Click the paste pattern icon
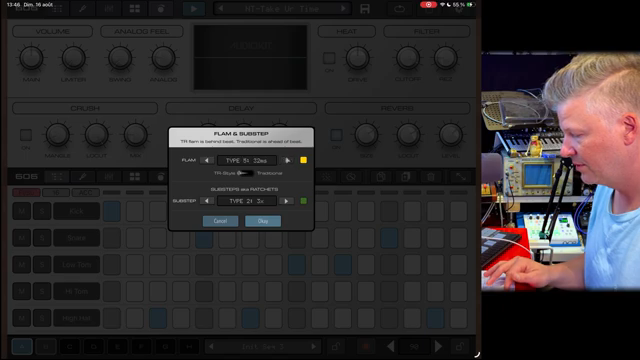The width and height of the screenshot is (640, 360). tap(406, 176)
